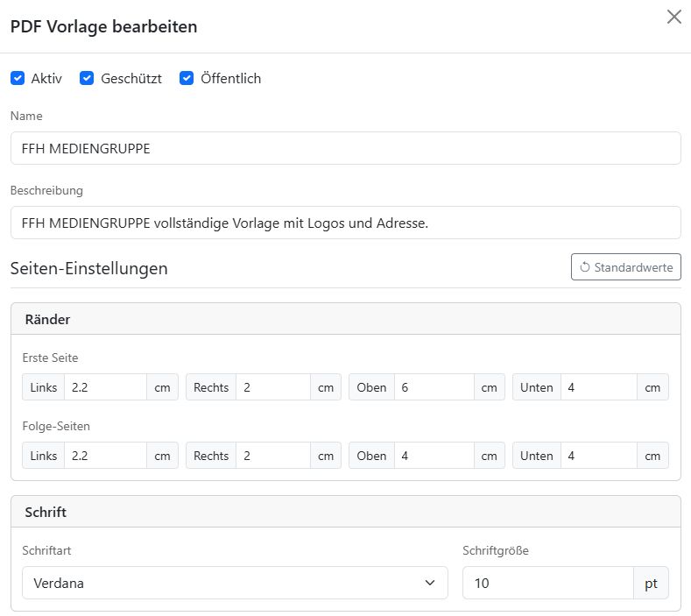Toggle the Geschützt checkbox
Viewport: 691px width, 616px height.
coord(87,78)
